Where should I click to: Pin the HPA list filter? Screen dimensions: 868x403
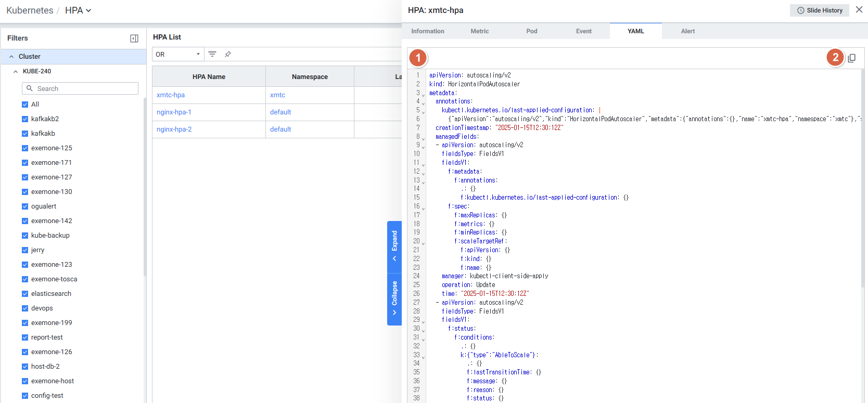(227, 54)
